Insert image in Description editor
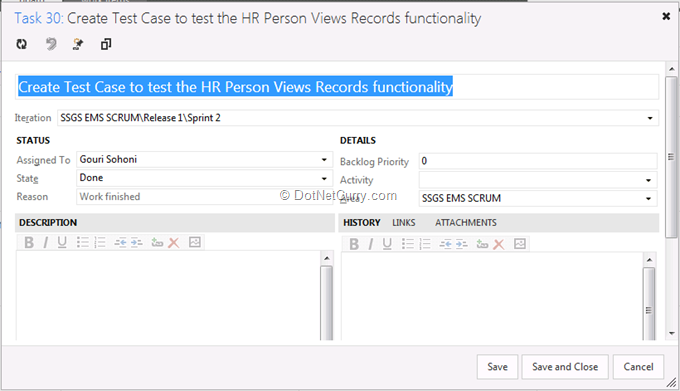 [195, 242]
